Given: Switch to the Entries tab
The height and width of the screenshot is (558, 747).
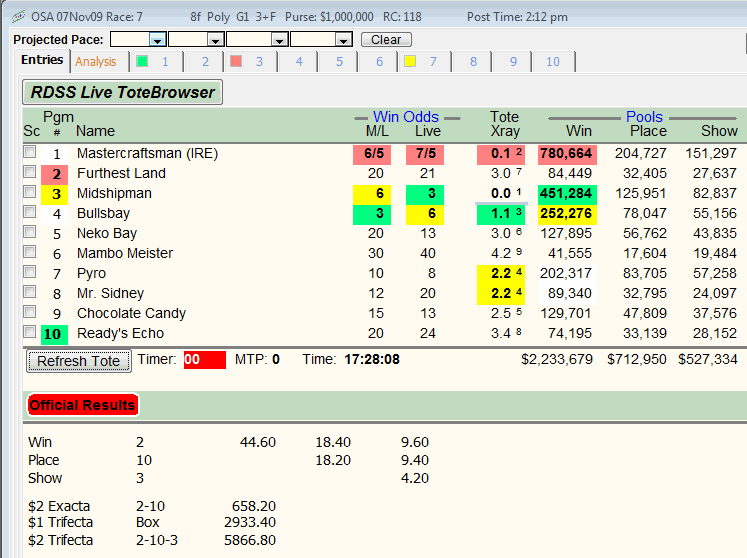Looking at the screenshot, I should tap(42, 60).
